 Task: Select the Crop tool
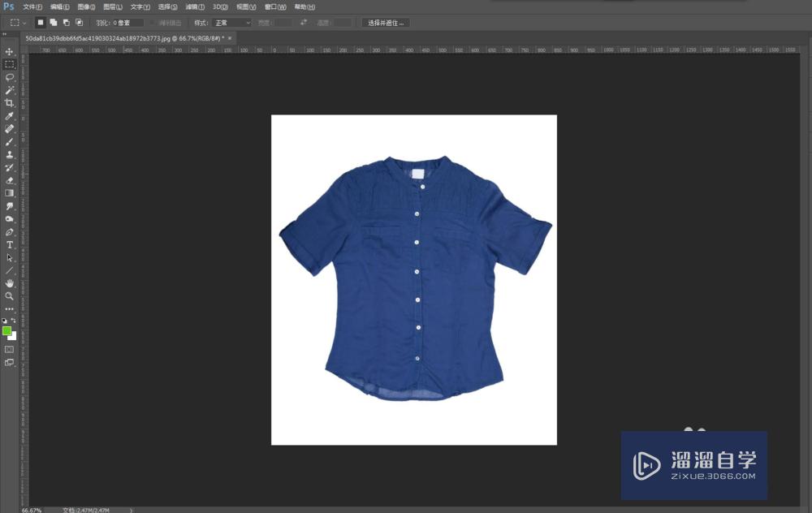pyautogui.click(x=10, y=103)
